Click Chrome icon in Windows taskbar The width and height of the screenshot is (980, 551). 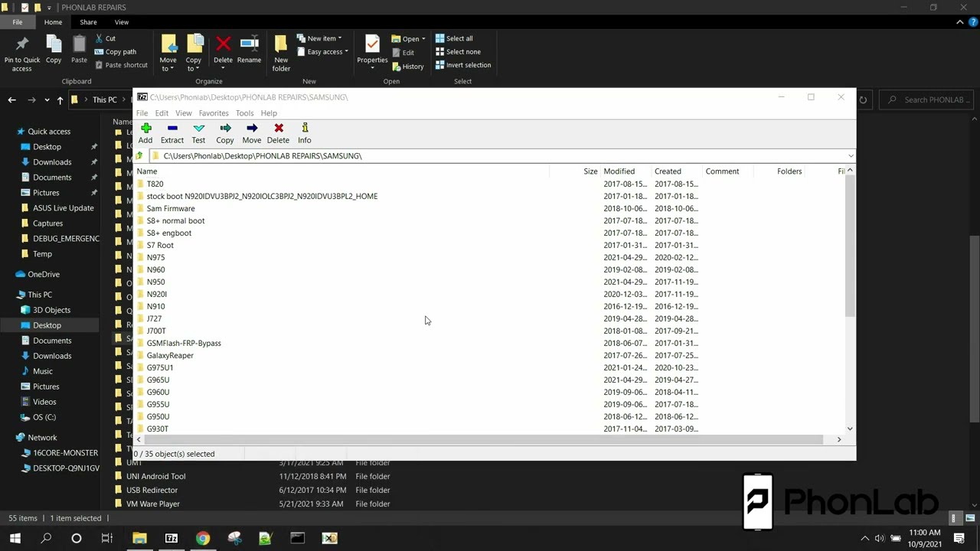click(x=203, y=538)
